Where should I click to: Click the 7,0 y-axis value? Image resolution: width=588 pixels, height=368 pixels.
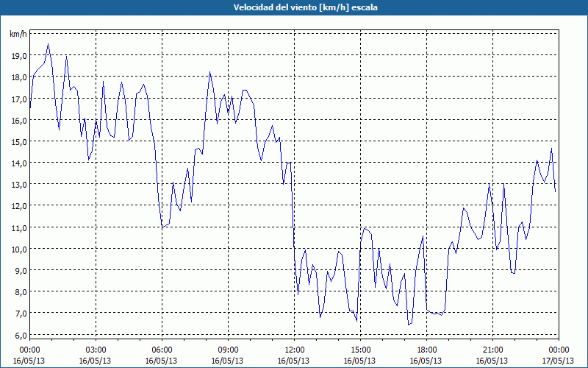21,314
